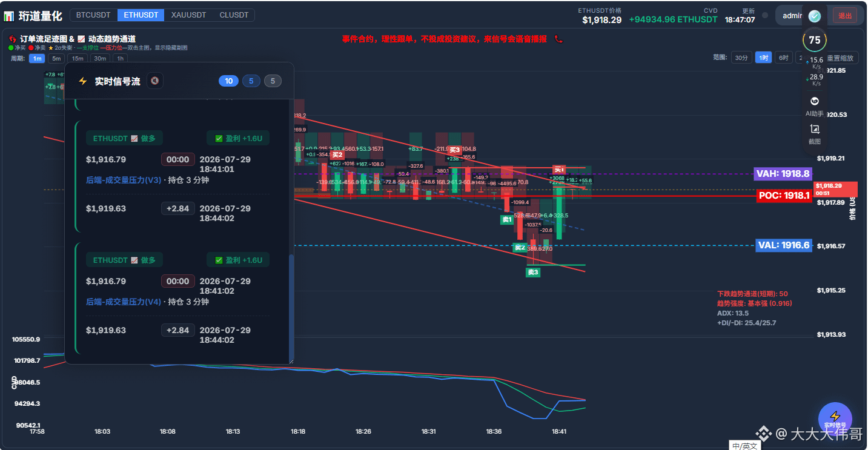
Task: Select the BTCUSDT symbol tab
Action: click(93, 15)
